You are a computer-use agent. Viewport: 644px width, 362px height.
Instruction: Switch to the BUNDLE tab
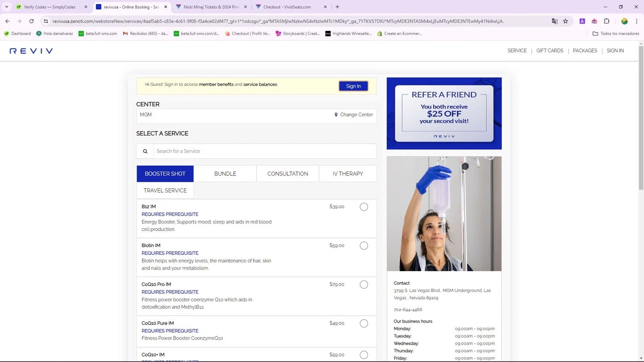[225, 174]
